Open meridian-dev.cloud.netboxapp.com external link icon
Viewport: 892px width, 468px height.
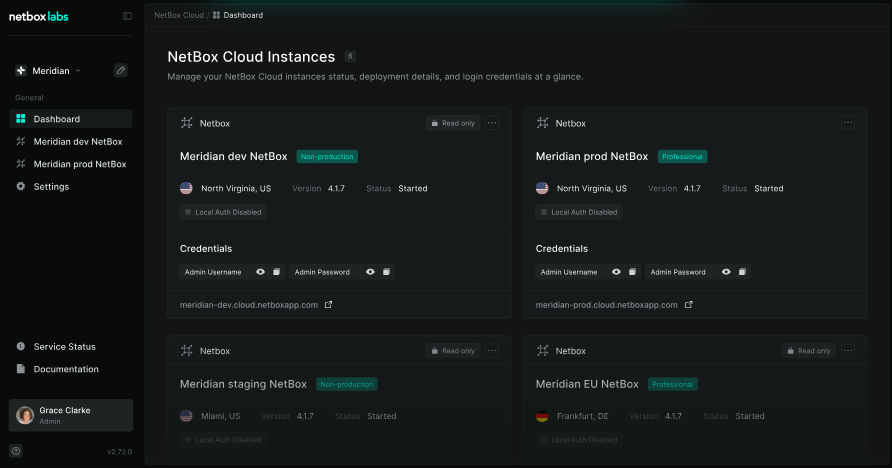point(329,305)
